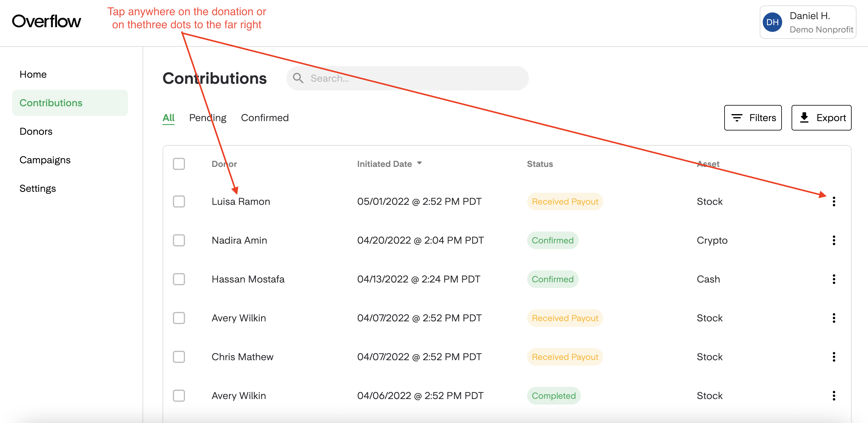Click the Received Payout badge for Luisa Ramon
Viewport: 868px width, 423px height.
pyautogui.click(x=565, y=201)
